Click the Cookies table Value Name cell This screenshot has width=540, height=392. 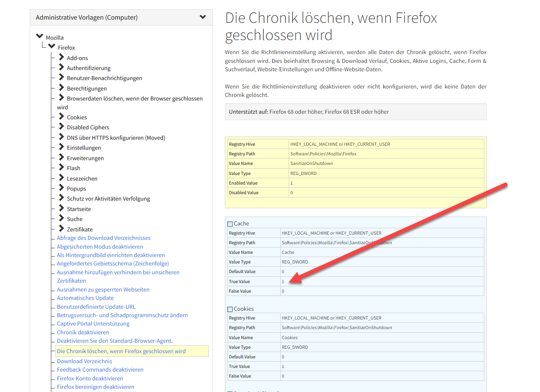[382, 338]
